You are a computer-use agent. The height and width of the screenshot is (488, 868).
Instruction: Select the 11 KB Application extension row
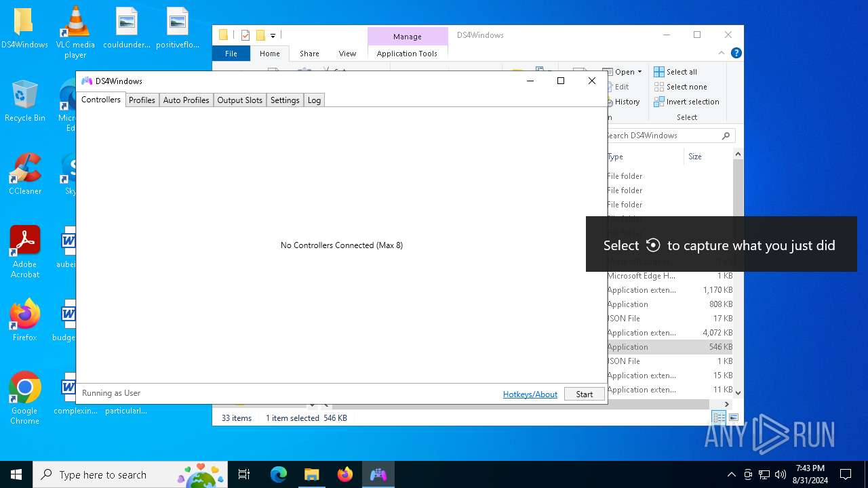click(670, 390)
